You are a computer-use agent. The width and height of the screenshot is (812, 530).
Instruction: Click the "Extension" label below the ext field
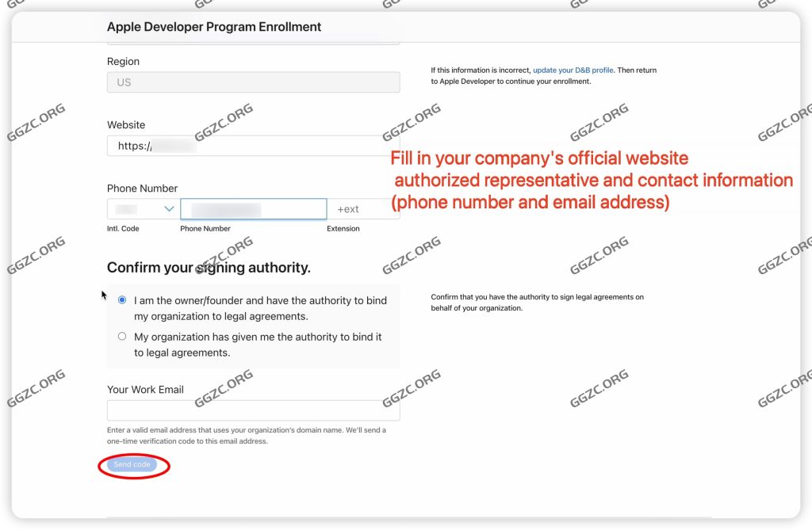(343, 228)
